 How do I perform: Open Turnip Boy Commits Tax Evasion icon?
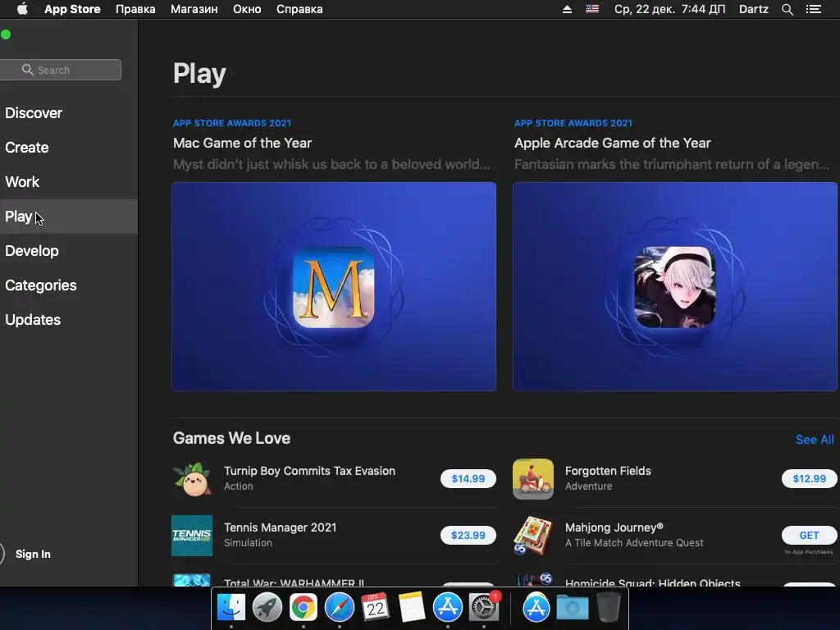pyautogui.click(x=192, y=478)
